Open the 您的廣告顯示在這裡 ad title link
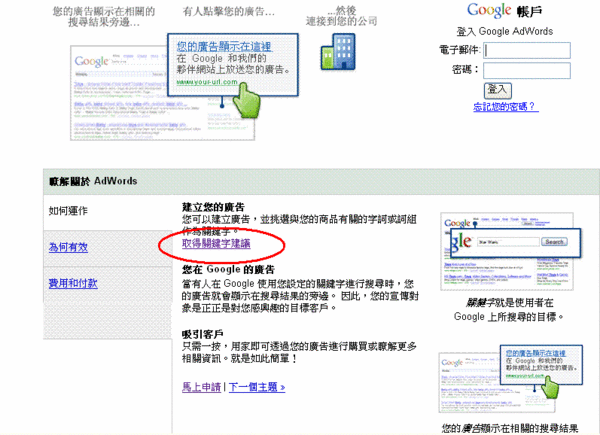Image resolution: width=600 pixels, height=435 pixels. 224,47
